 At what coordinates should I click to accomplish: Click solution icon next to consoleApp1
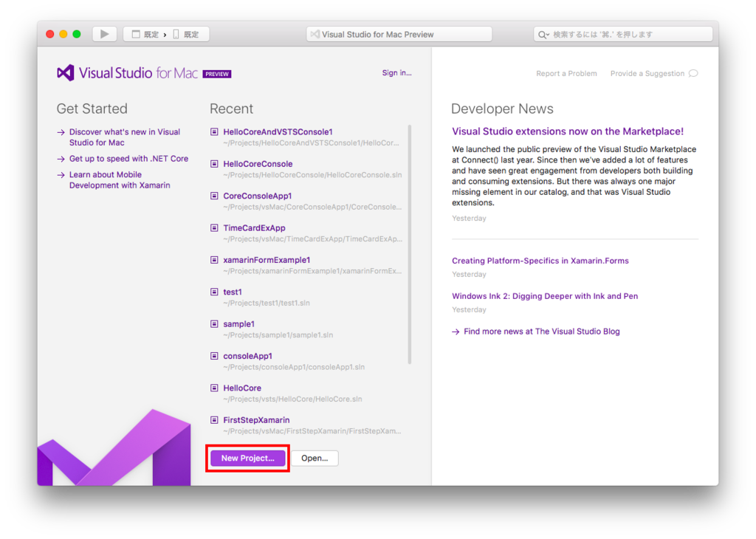point(214,356)
